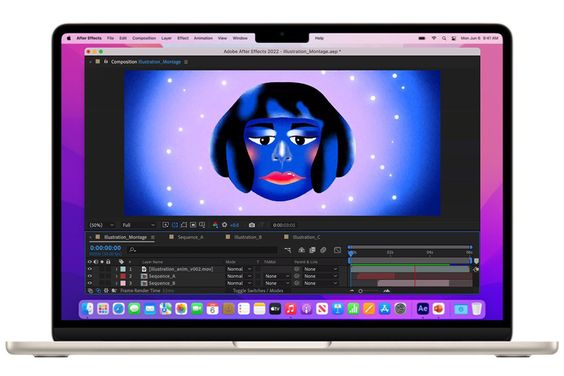Viewport: 564px width, 376px height.
Task: Open Safari from the Dock
Action: [x=118, y=309]
